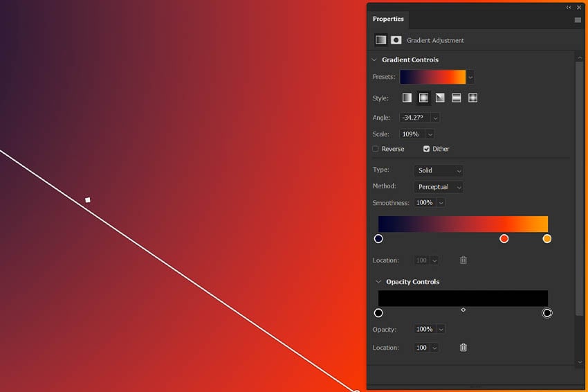The image size is (588, 392).
Task: Open the Properties panel menu icon
Action: tap(578, 20)
